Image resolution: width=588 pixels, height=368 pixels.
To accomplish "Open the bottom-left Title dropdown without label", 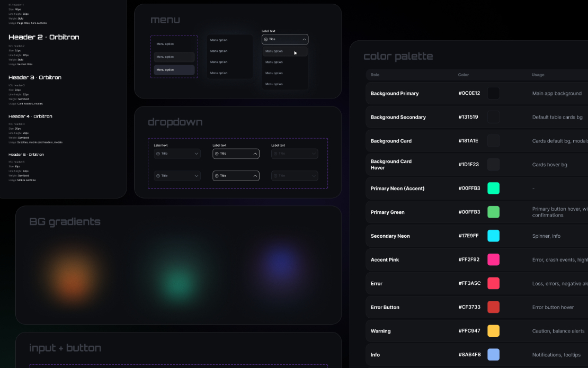I will (x=177, y=176).
